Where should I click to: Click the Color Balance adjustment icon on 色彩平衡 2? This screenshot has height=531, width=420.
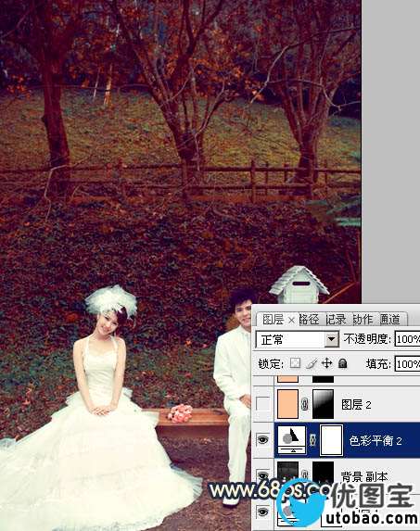click(291, 439)
